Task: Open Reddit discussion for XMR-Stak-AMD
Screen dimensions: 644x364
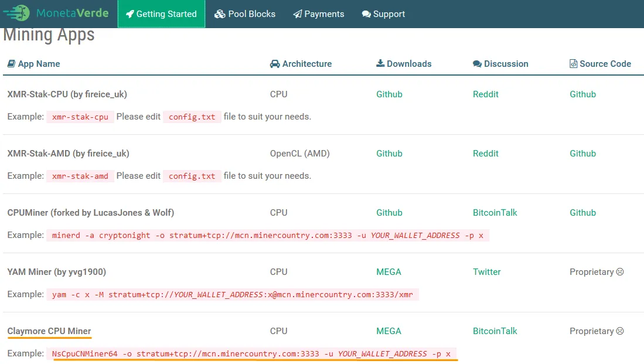Action: [485, 153]
